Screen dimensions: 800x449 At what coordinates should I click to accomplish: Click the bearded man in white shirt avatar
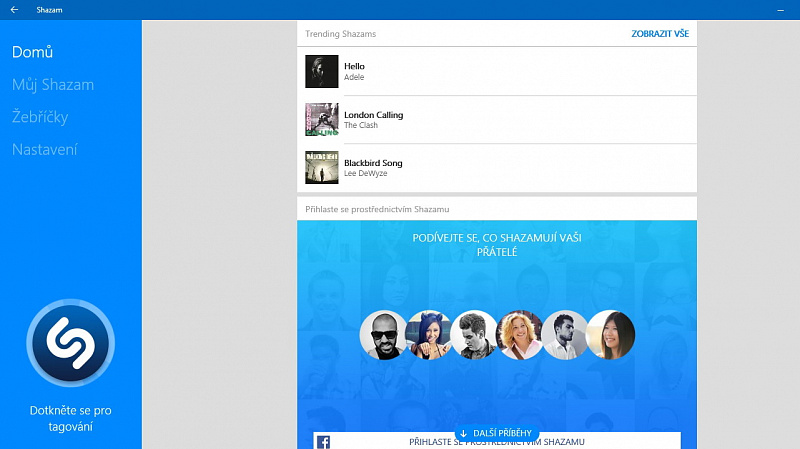click(x=565, y=335)
